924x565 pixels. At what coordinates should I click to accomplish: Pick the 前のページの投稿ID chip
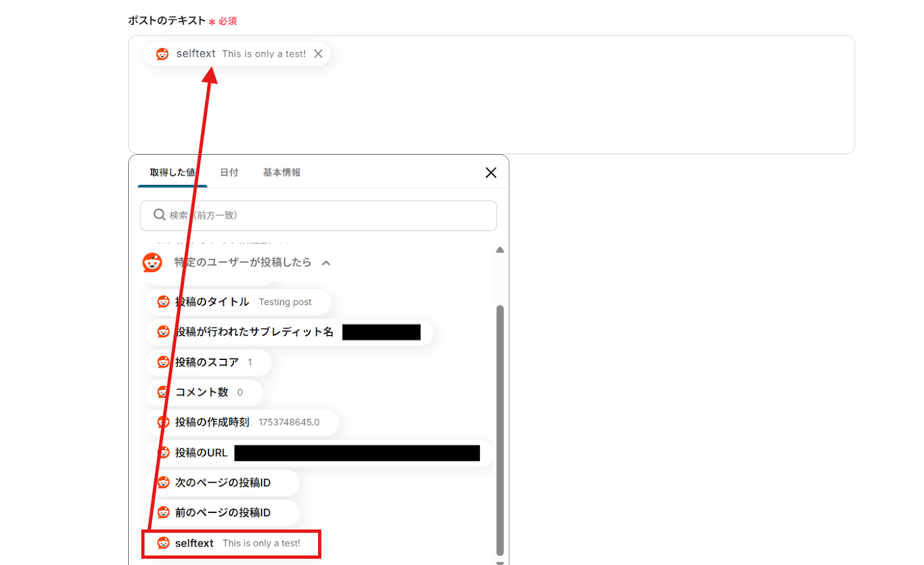coord(223,512)
